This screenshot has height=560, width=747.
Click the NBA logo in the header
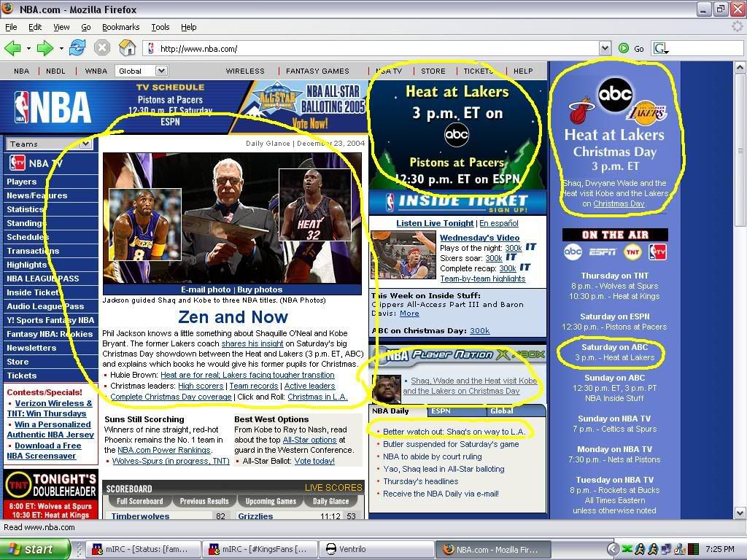click(x=53, y=107)
